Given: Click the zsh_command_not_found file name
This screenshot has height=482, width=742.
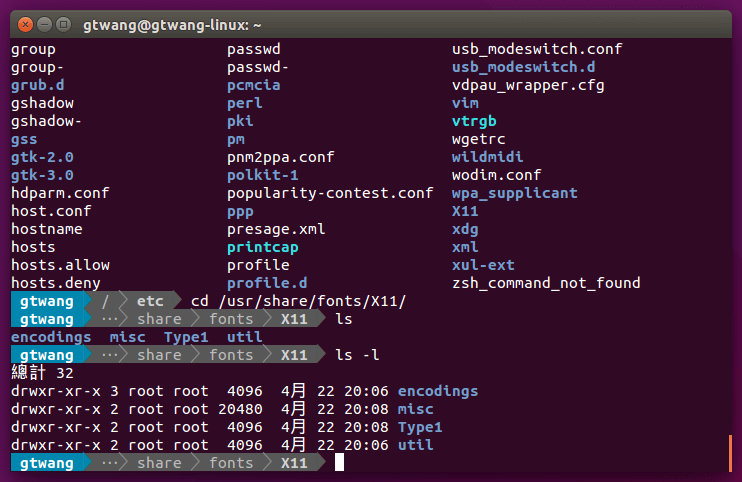Looking at the screenshot, I should click(x=546, y=283).
